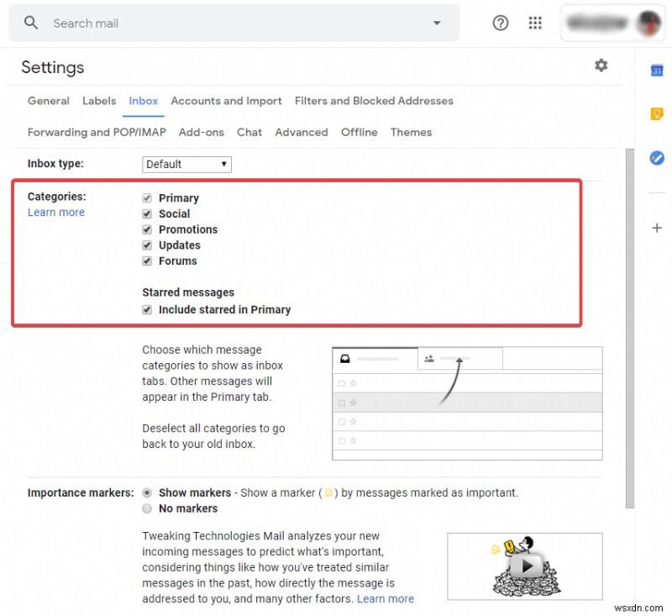Open the Inbox type dropdown
Screen dimensions: 672x616
(186, 164)
